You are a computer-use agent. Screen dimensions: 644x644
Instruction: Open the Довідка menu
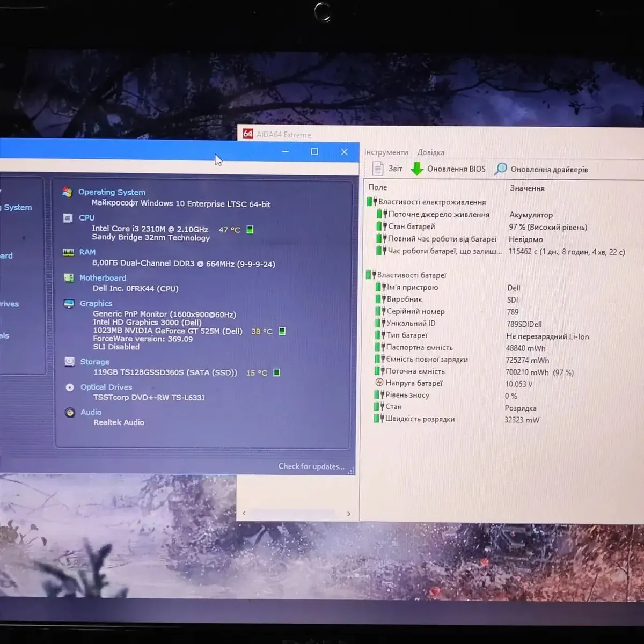[x=430, y=152]
